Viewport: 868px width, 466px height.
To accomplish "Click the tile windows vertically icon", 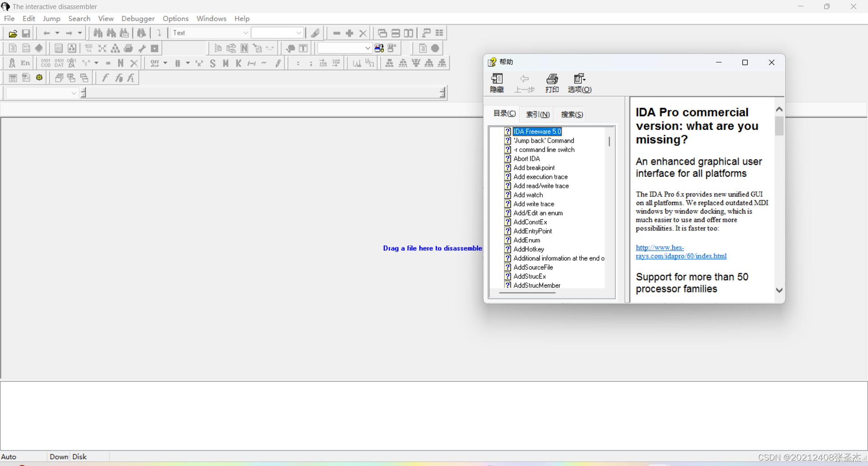I will [x=409, y=33].
